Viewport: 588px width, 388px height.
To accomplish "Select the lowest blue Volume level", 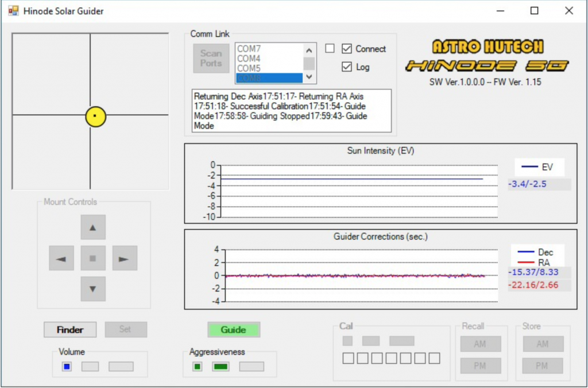I will point(67,366).
